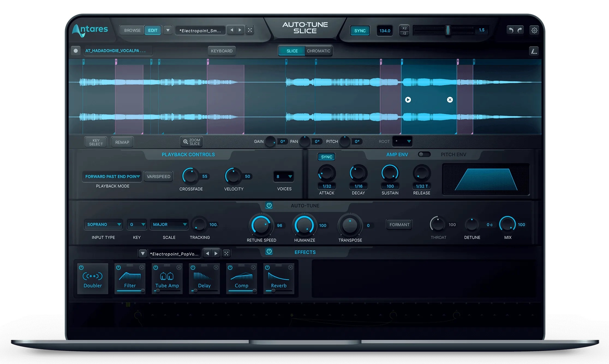Disable the Doubler effect power toggle
The height and width of the screenshot is (364, 609).
[81, 267]
